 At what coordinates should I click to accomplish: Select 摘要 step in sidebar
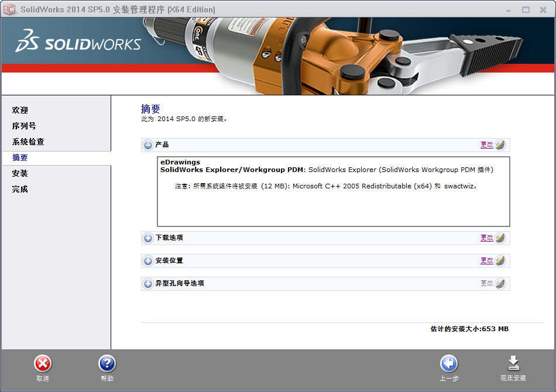point(20,158)
